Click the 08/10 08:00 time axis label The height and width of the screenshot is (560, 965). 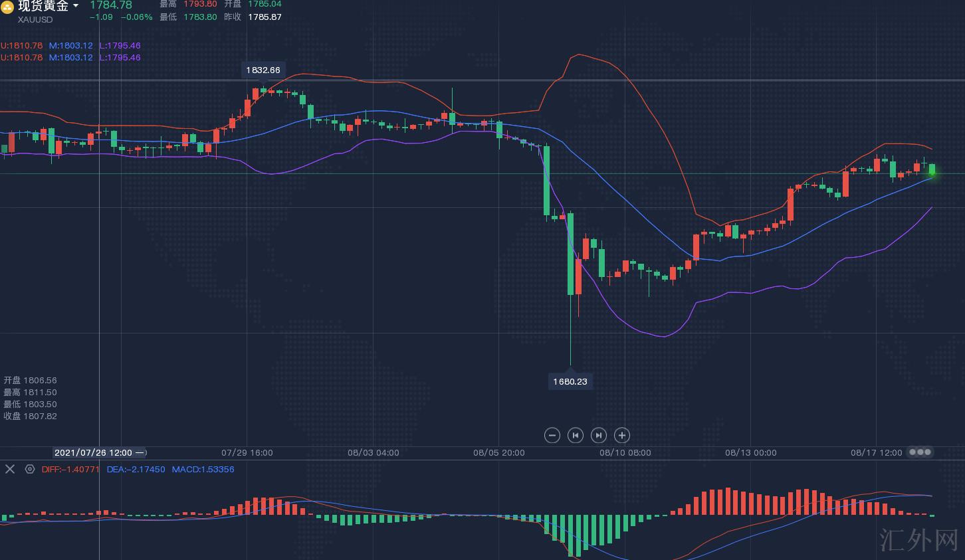[x=625, y=452]
